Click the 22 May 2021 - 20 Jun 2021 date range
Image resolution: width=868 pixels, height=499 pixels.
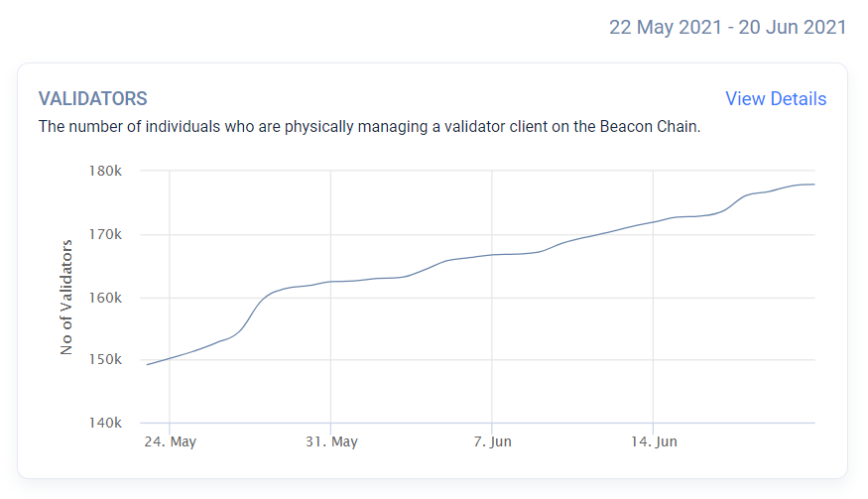(727, 27)
